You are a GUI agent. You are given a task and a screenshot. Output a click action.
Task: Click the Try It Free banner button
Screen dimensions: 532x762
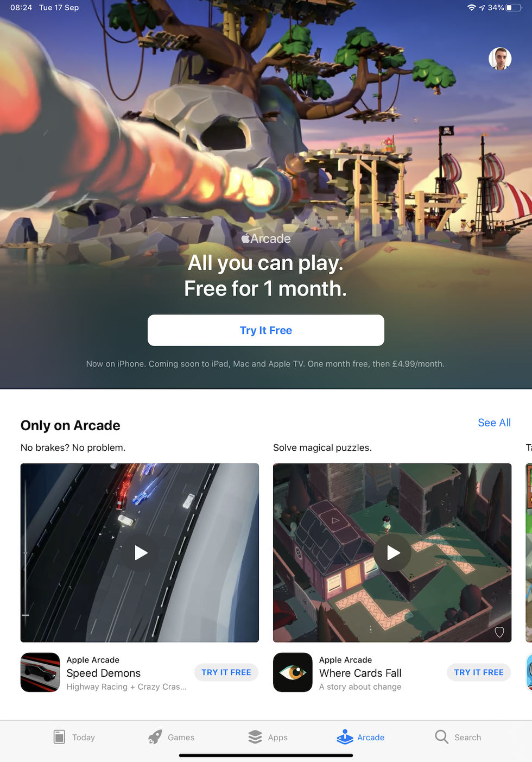pos(266,330)
